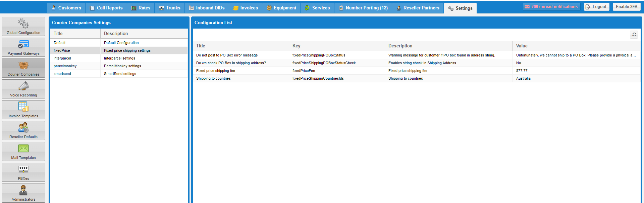Open Reseller Defaults people icon

[x=23, y=127]
